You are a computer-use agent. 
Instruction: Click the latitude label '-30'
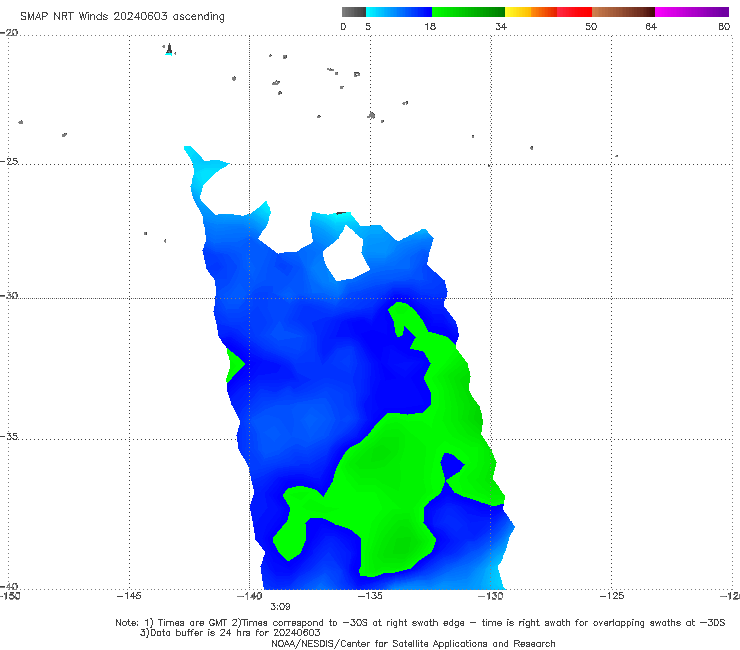9,295
